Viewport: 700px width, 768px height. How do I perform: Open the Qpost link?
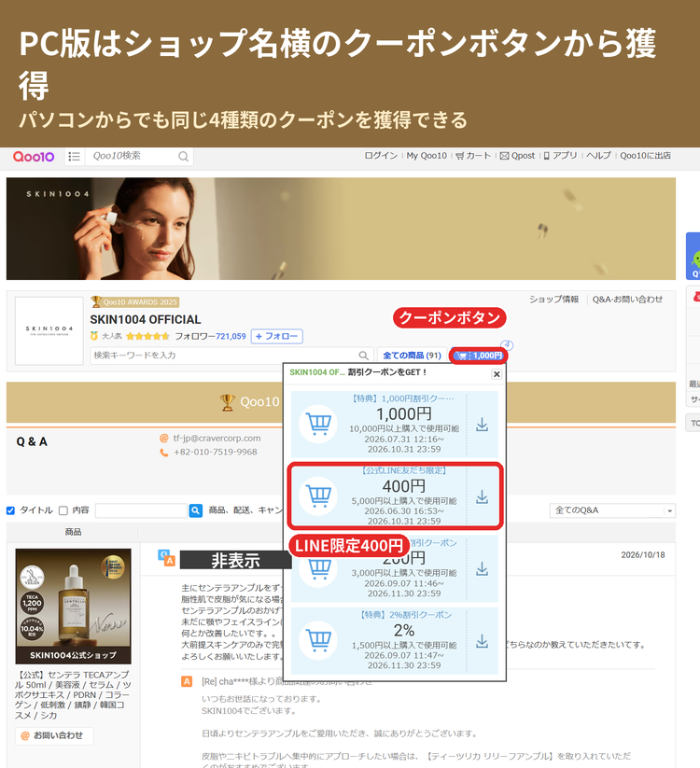coord(517,155)
